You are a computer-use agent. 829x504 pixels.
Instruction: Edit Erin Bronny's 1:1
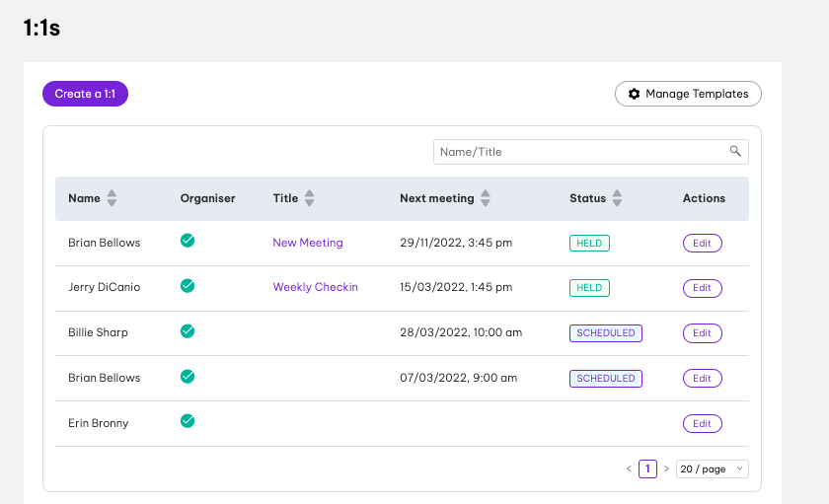click(702, 423)
